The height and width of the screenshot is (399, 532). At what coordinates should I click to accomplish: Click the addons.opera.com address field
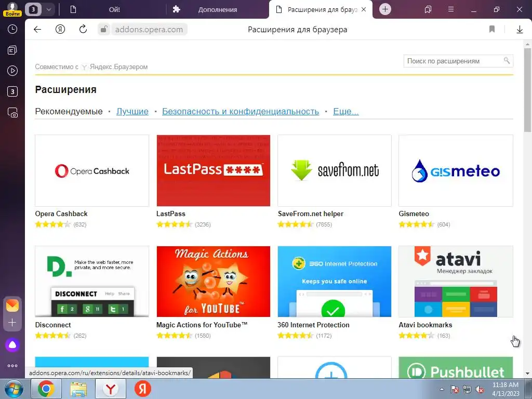point(149,30)
